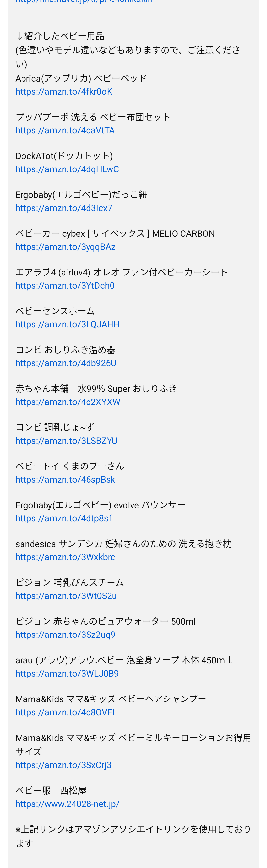
Task: Click the Ergobaby evolve bouncer link amzn.to/4dtp8sf
Action: (63, 518)
